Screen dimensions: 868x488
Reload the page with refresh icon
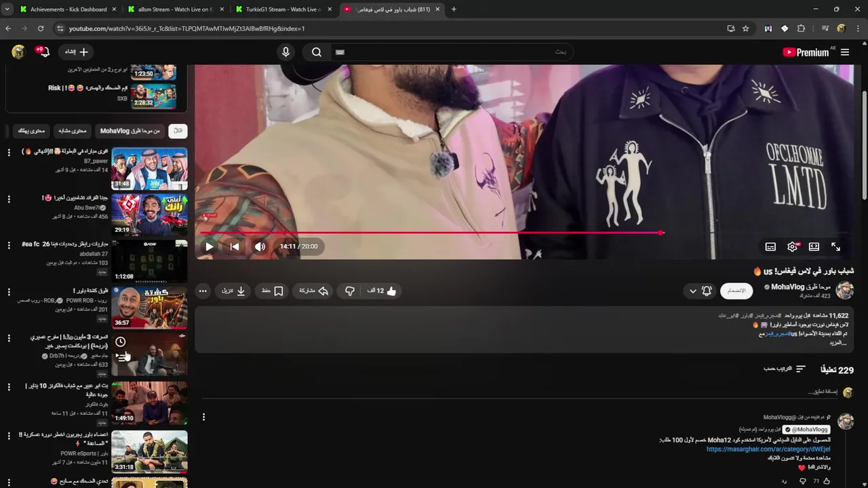point(41,28)
